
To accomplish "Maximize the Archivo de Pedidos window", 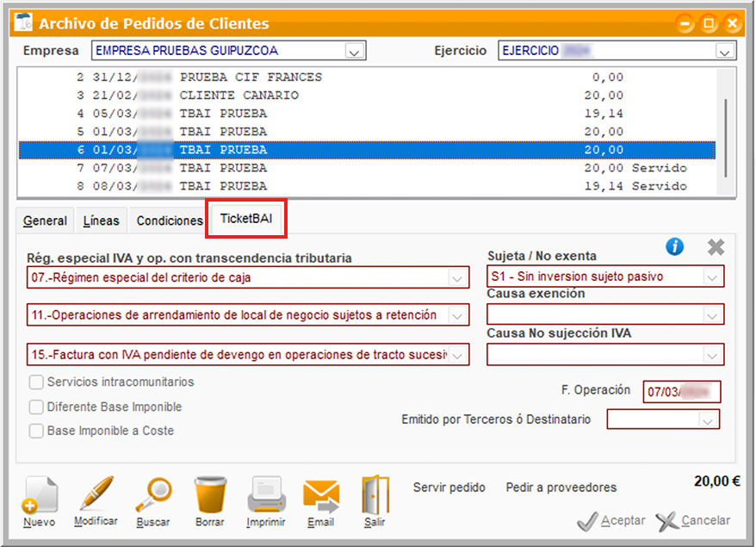I will coord(709,23).
